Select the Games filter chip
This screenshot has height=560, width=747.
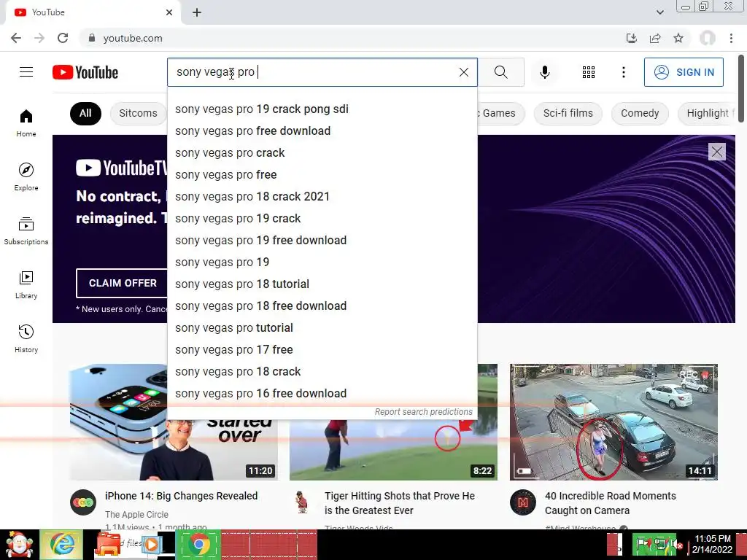499,113
